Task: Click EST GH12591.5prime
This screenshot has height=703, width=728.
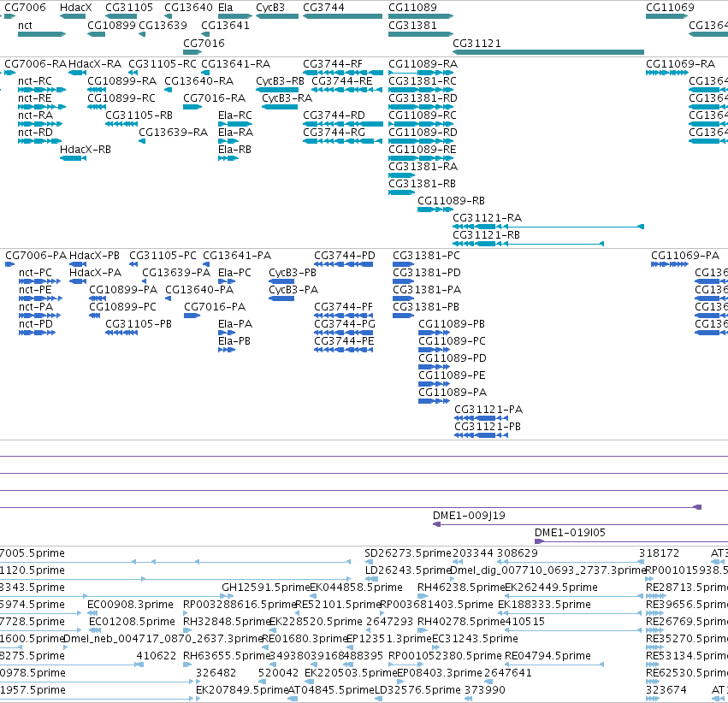Action: (x=228, y=596)
